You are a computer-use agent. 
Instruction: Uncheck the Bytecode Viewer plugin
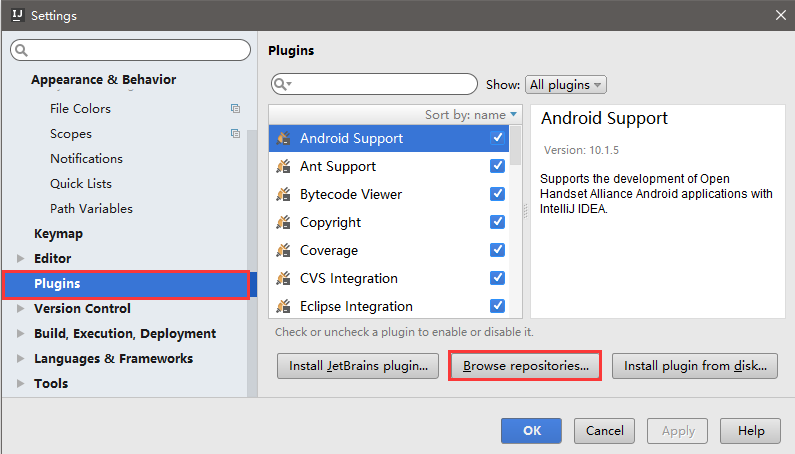pyautogui.click(x=497, y=194)
